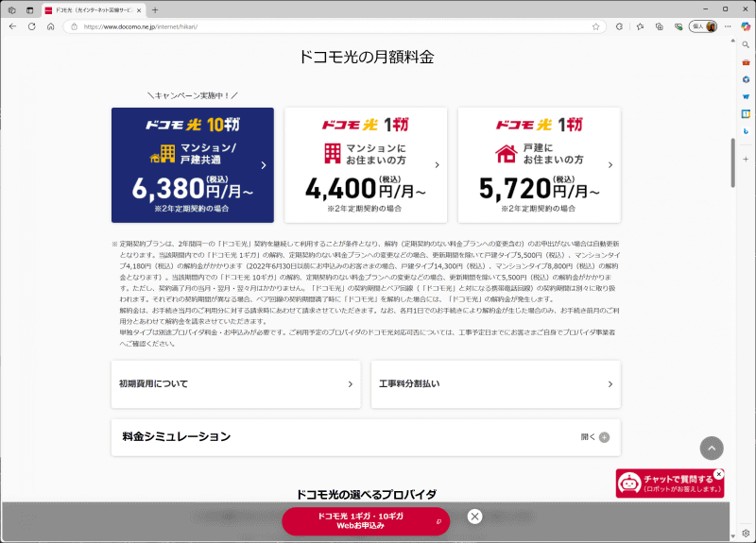Viewport: 756px width, 543px height.
Task: Click the 5,720円/月 price text
Action: (x=540, y=188)
